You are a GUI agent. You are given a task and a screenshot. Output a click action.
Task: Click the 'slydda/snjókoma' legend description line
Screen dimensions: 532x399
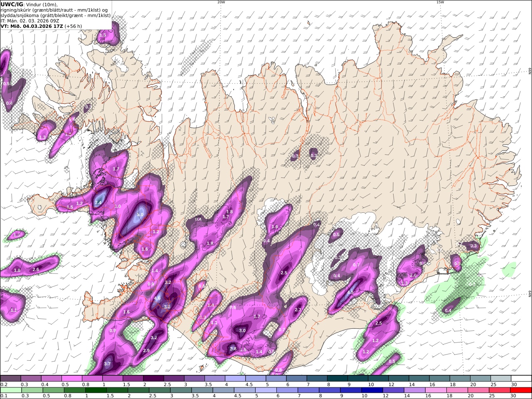click(56, 15)
